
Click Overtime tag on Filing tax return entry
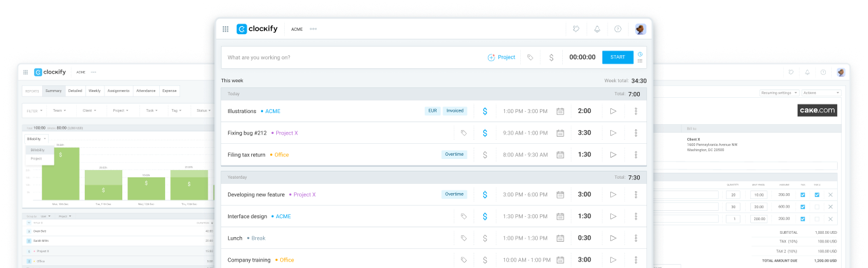click(x=454, y=154)
